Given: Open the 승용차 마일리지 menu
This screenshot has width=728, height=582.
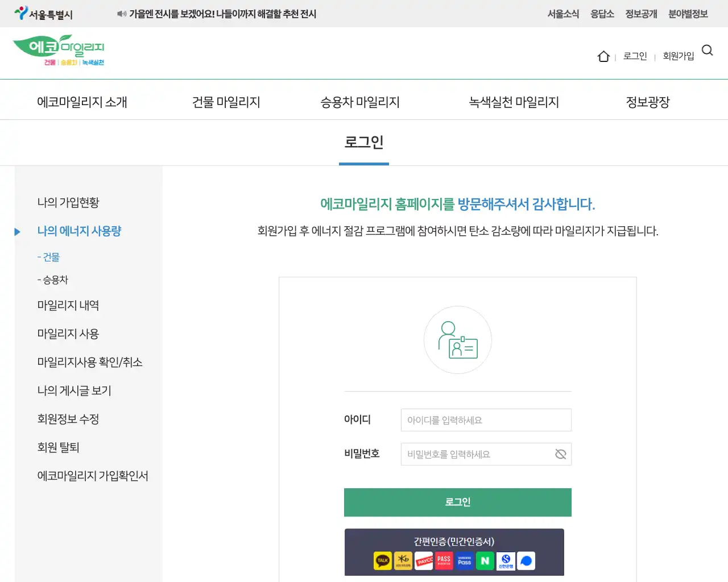Looking at the screenshot, I should click(360, 102).
